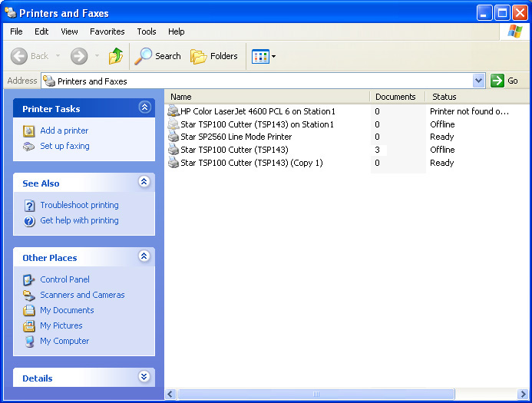Expand the Details panel

(144, 377)
